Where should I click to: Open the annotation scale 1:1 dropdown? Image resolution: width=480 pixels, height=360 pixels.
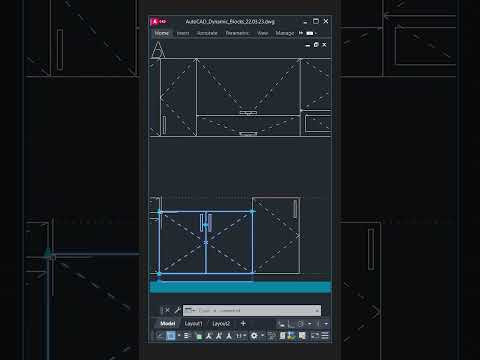click(x=240, y=336)
